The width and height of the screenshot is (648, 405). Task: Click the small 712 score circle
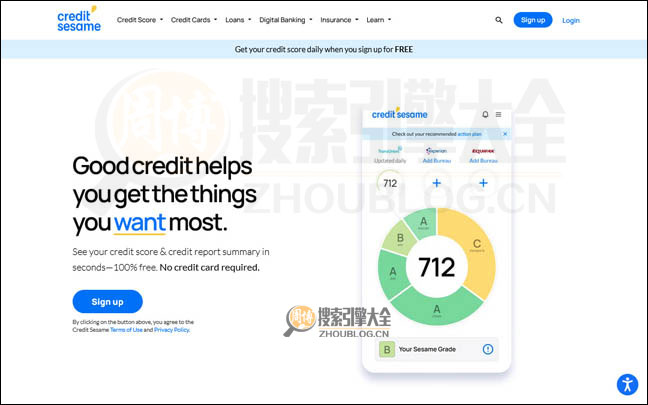click(x=390, y=183)
